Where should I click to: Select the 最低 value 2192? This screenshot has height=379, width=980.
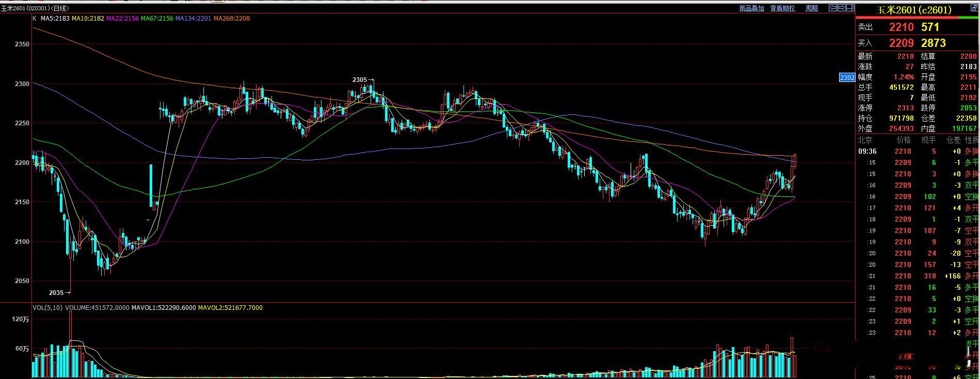(x=969, y=98)
